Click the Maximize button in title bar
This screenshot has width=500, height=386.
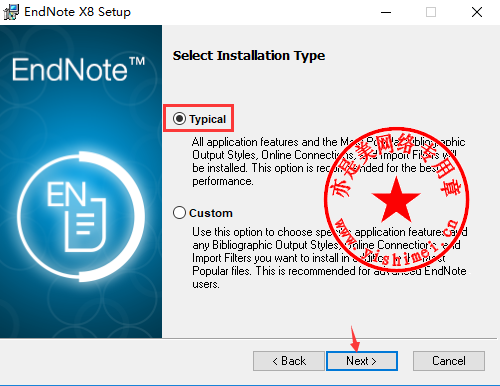[431, 12]
